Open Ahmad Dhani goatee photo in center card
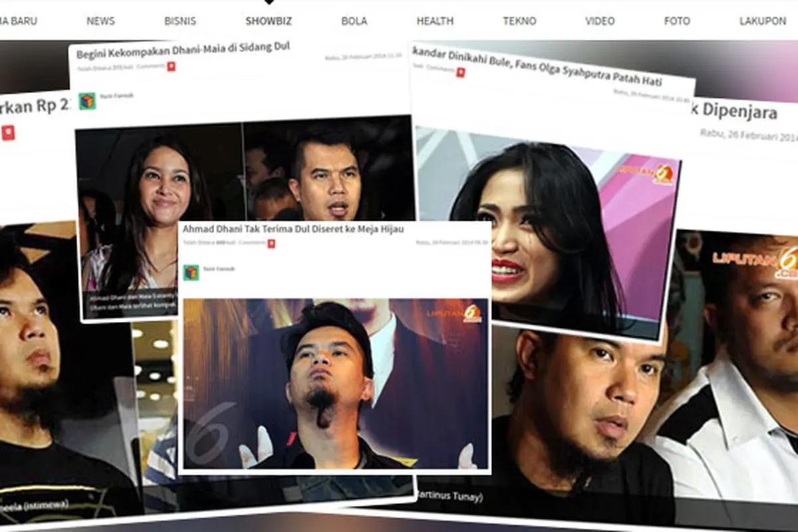Image resolution: width=798 pixels, height=532 pixels. pyautogui.click(x=336, y=384)
